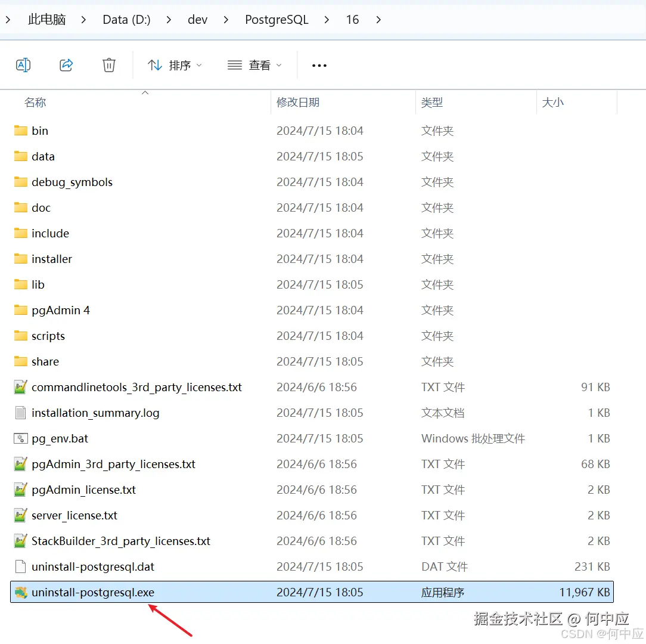646x644 pixels.
Task: Expand chevron after dev breadcrumb
Action: [226, 19]
